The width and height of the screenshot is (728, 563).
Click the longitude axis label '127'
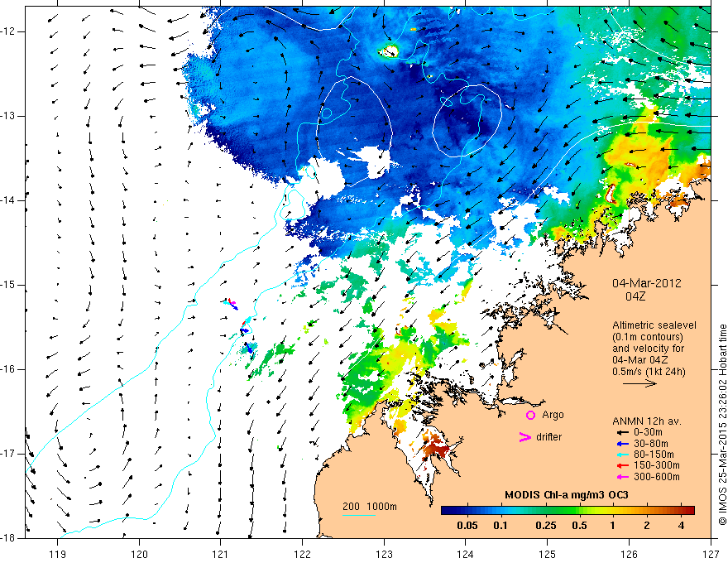pyautogui.click(x=711, y=554)
